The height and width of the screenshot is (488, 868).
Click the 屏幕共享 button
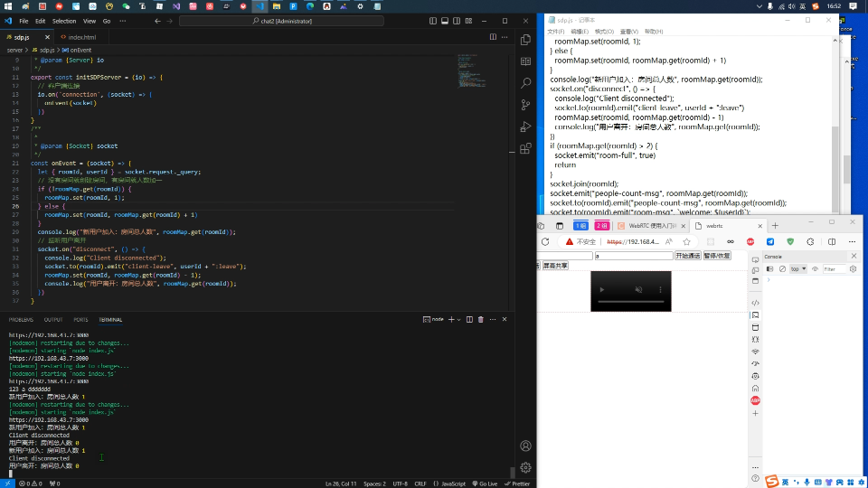554,266
